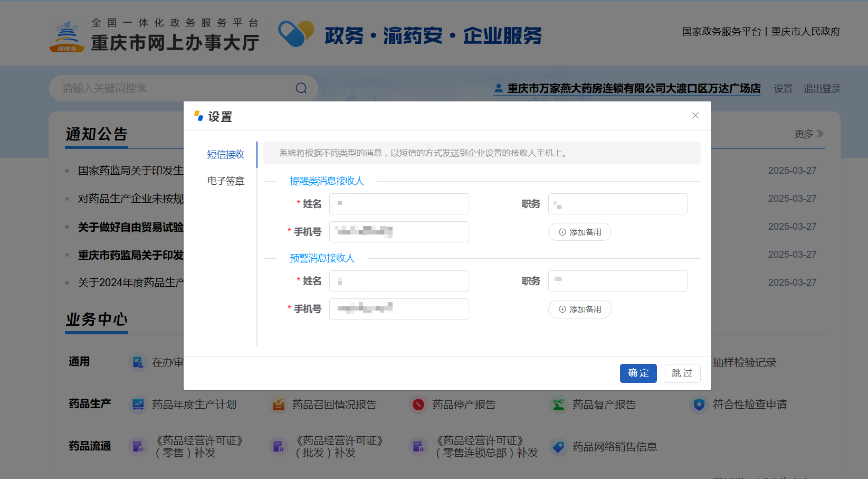The image size is (868, 479).
Task: Open 《药品经营许可证》(零售)补发
Action: click(x=198, y=447)
